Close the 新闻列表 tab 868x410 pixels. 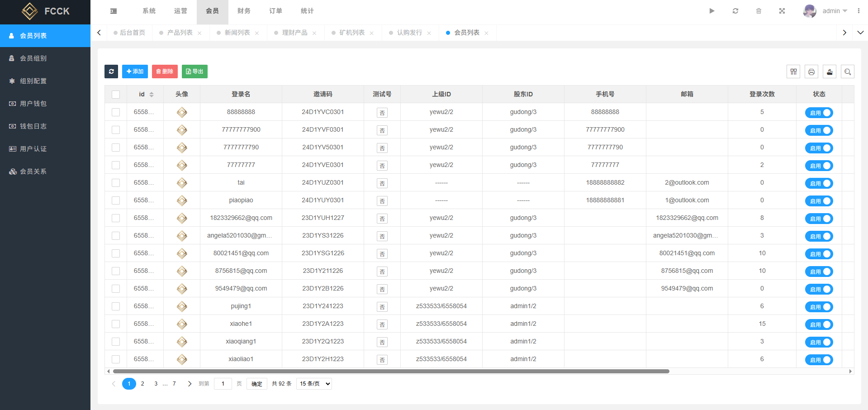click(257, 33)
